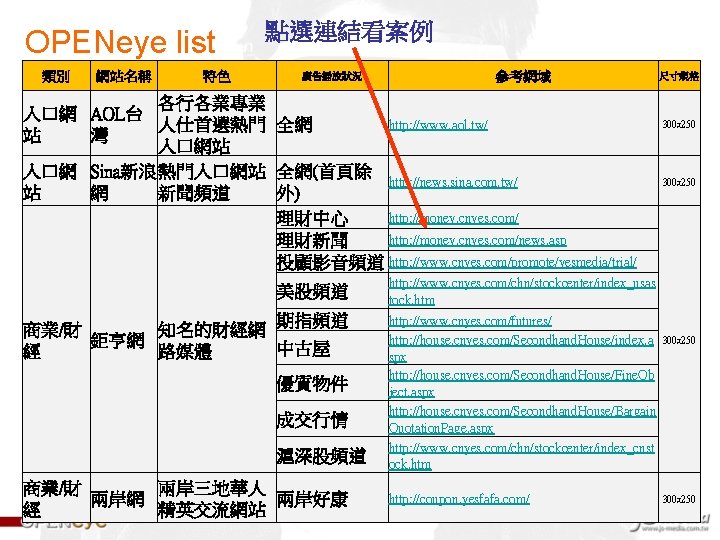Image resolution: width=720 pixels, height=540 pixels.
Task: Select the 特色 column header
Action: coord(217,76)
